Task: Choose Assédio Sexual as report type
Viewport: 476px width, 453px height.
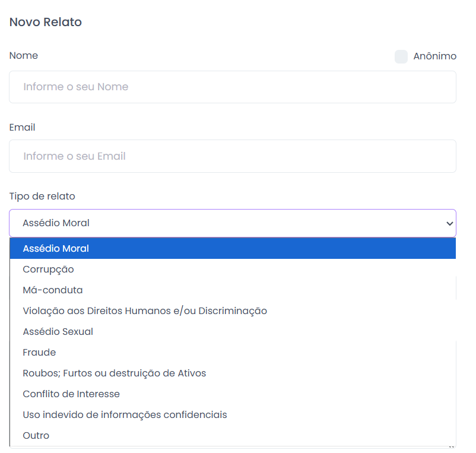Action: tap(58, 332)
